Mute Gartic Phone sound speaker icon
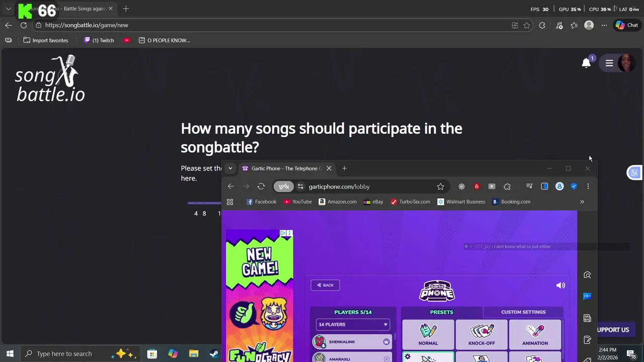 point(560,285)
